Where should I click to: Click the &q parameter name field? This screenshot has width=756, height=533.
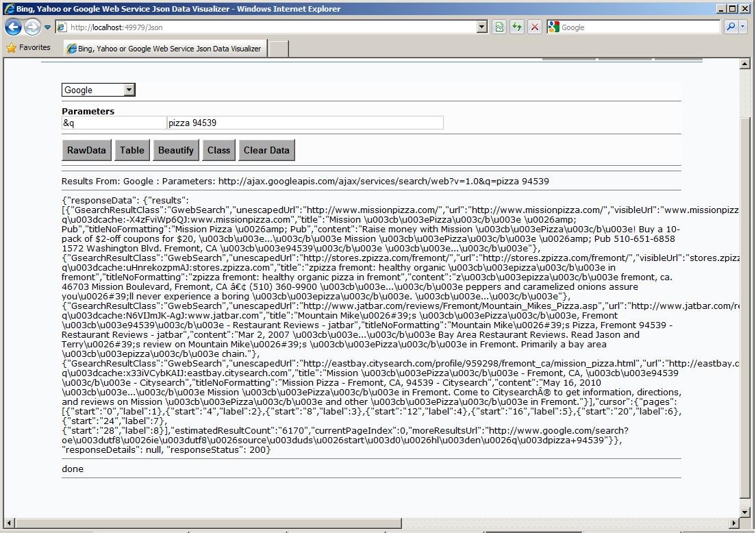tap(114, 123)
